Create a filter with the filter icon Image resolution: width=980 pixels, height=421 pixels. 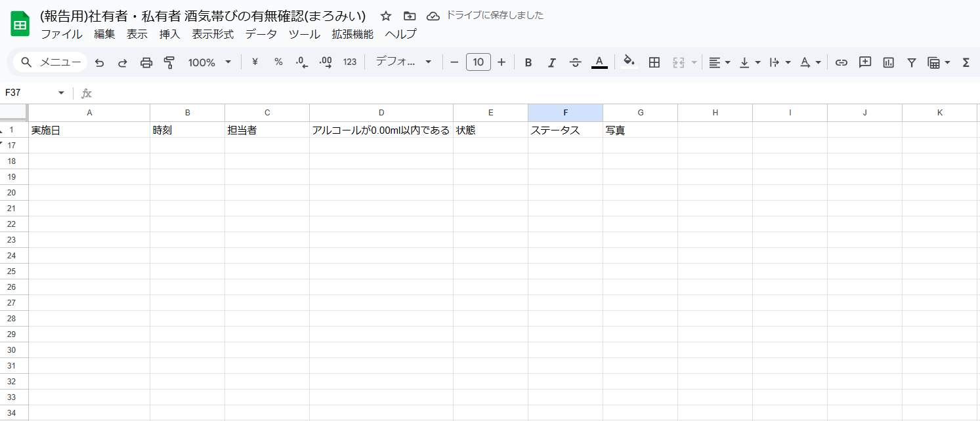coord(911,62)
